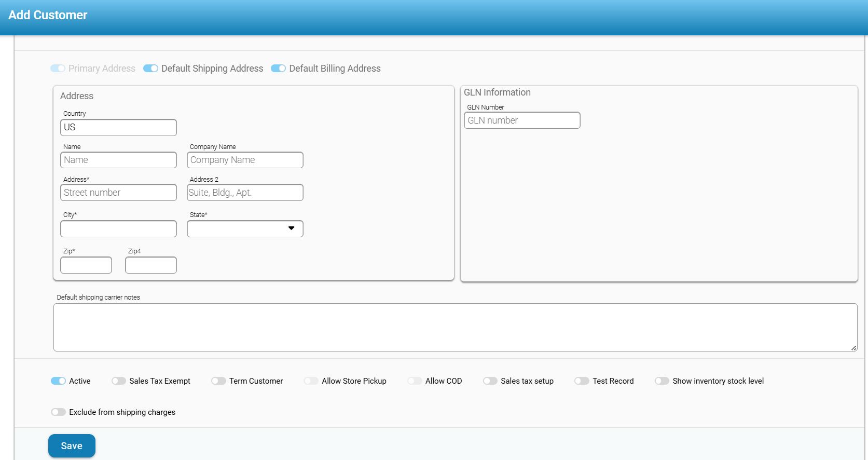This screenshot has width=868, height=460.
Task: Switch on the Term Customer toggle
Action: [x=218, y=381]
